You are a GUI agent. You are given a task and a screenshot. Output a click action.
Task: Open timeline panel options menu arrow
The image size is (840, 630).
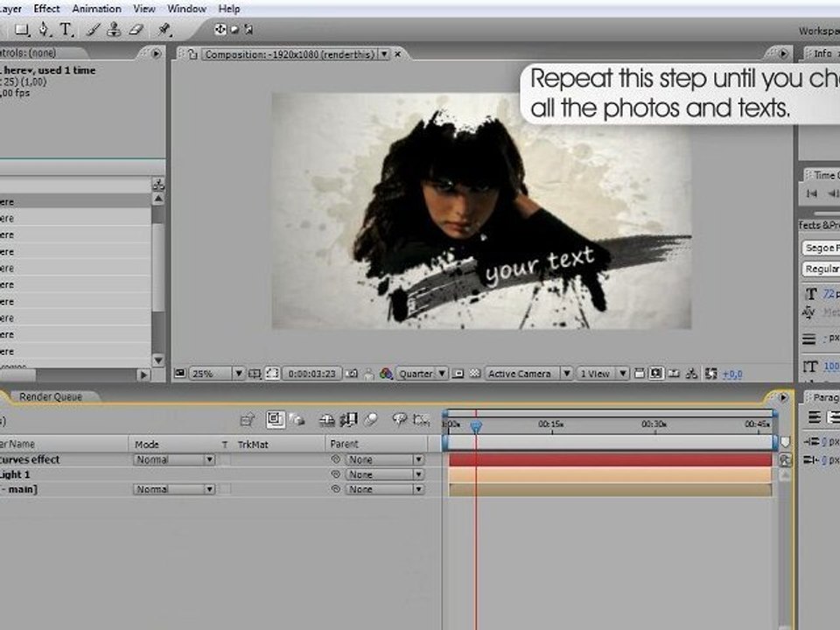tap(783, 397)
